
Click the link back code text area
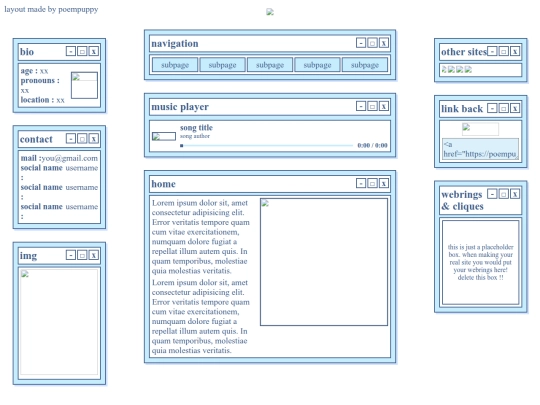pos(480,149)
